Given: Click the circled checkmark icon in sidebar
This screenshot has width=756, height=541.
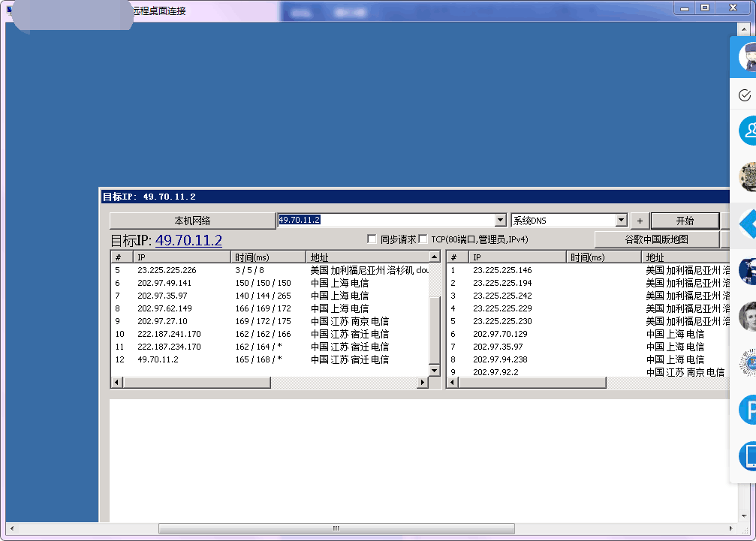Looking at the screenshot, I should point(745,95).
